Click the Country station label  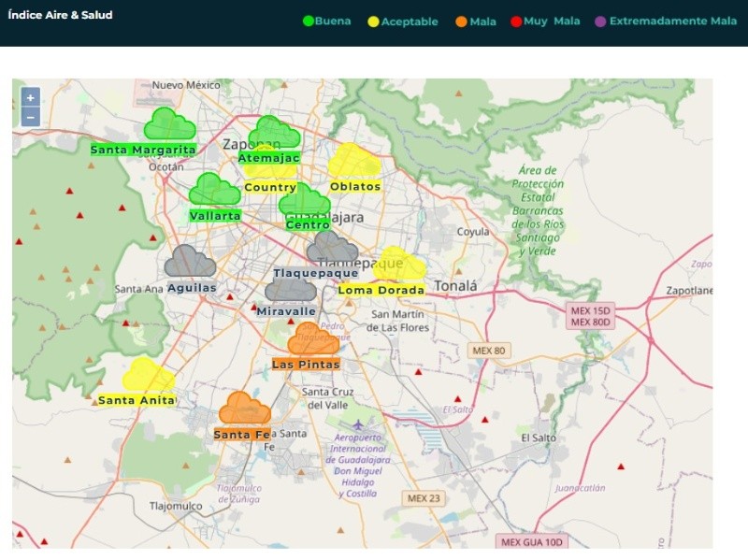[x=270, y=187]
